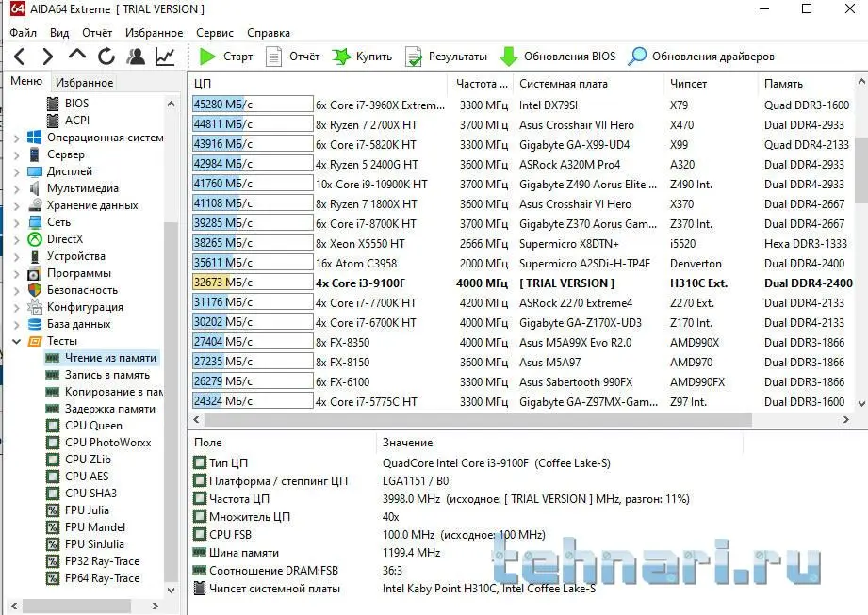The image size is (868, 615).
Task: Click the Windows logo icon for Операционная система
Action: (35, 138)
